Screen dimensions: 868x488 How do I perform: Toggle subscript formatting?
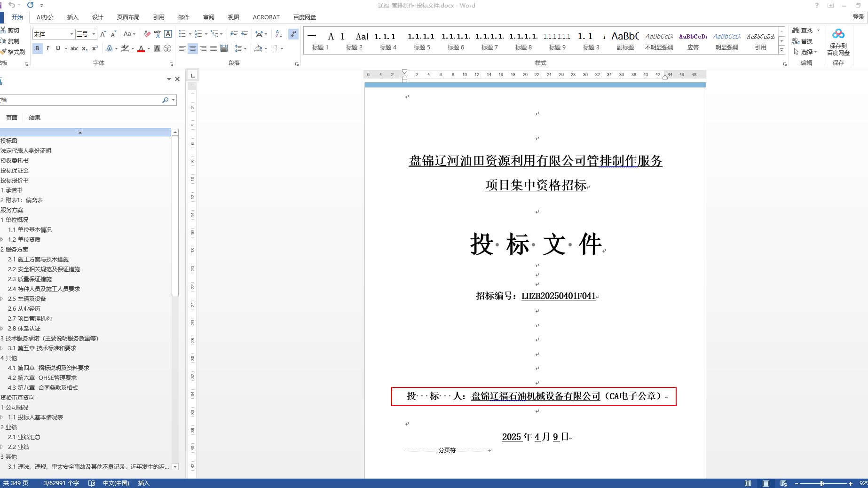tap(85, 48)
